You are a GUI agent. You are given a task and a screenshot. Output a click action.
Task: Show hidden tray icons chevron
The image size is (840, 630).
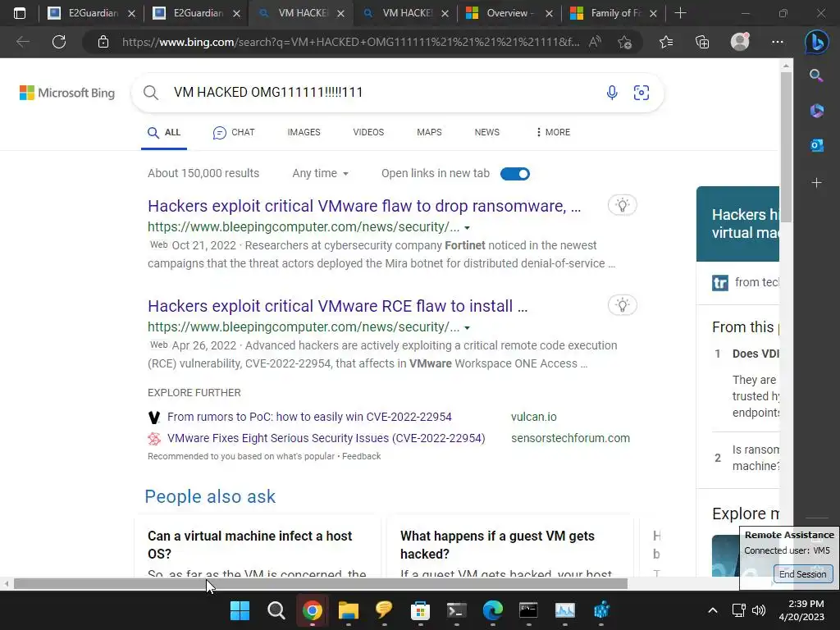713,610
